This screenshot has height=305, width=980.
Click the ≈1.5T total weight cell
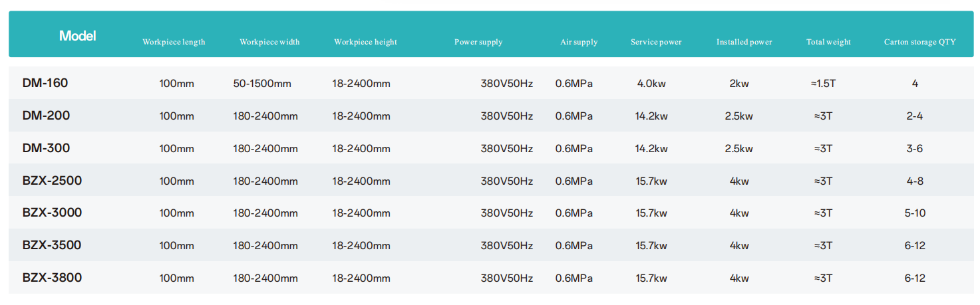(823, 84)
